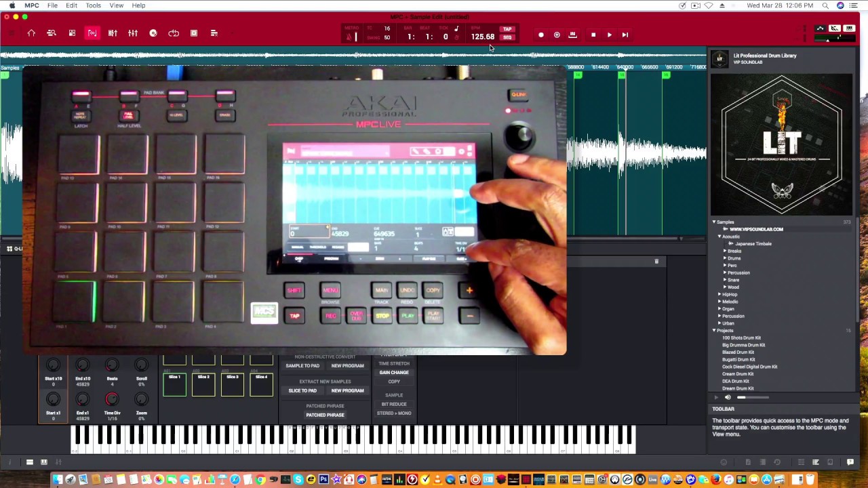
Task: Open the channel mixer faders icon
Action: [133, 33]
